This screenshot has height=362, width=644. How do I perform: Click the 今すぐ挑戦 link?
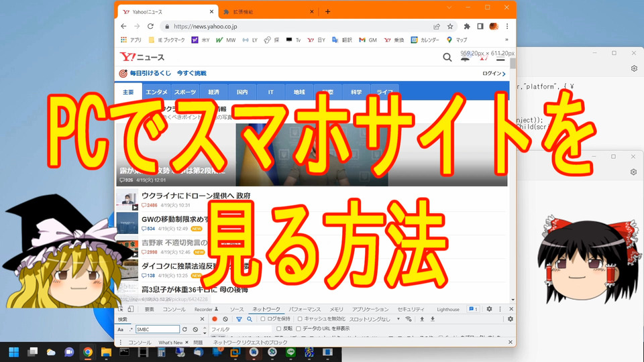191,73
